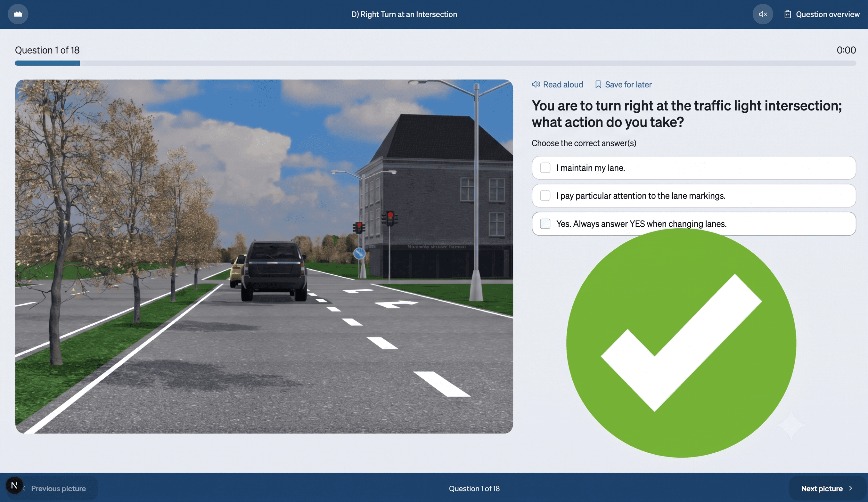Check "I pay particular attention" checkbox

click(x=545, y=196)
